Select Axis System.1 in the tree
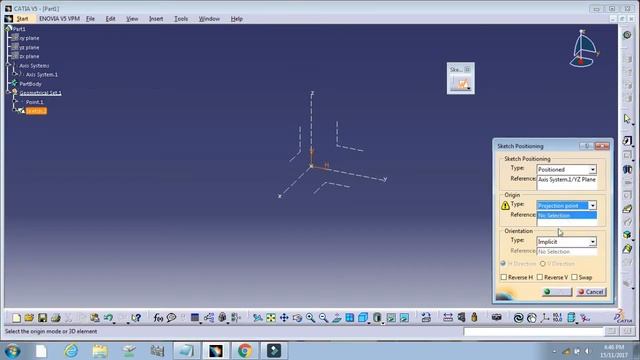 pos(42,75)
